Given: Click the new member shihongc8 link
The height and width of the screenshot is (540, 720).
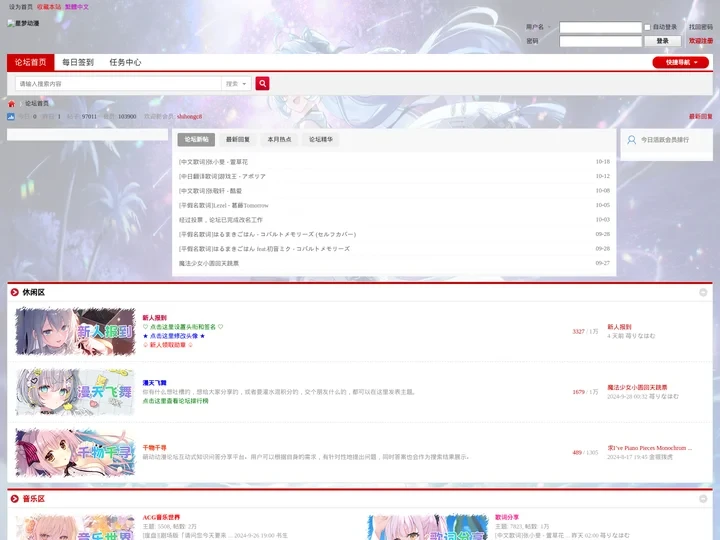Looking at the screenshot, I should 189,117.
